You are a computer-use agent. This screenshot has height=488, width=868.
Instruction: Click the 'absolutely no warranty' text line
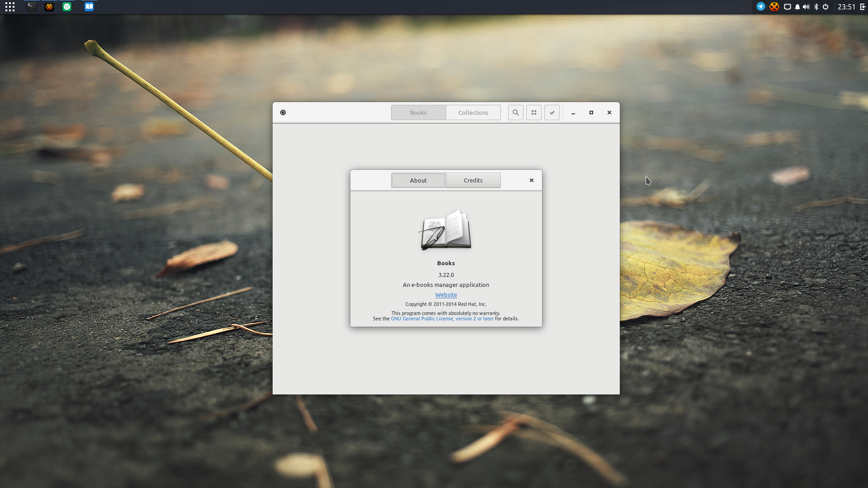[446, 313]
